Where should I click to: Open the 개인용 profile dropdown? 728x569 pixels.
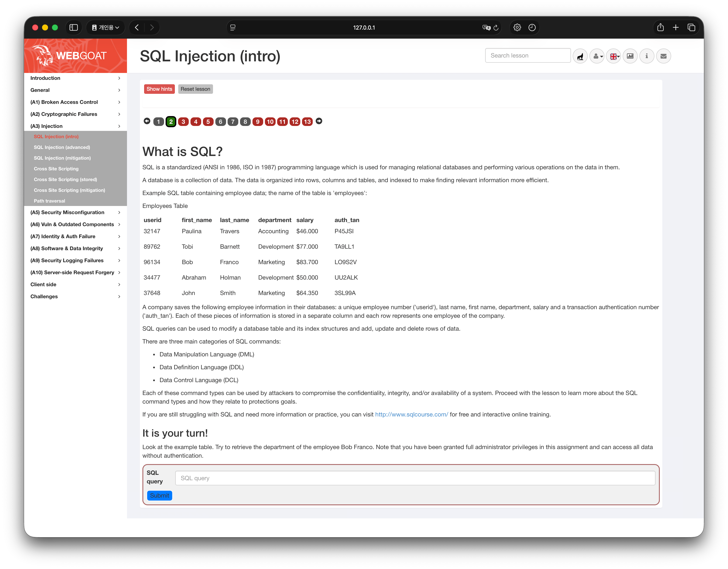(x=105, y=27)
